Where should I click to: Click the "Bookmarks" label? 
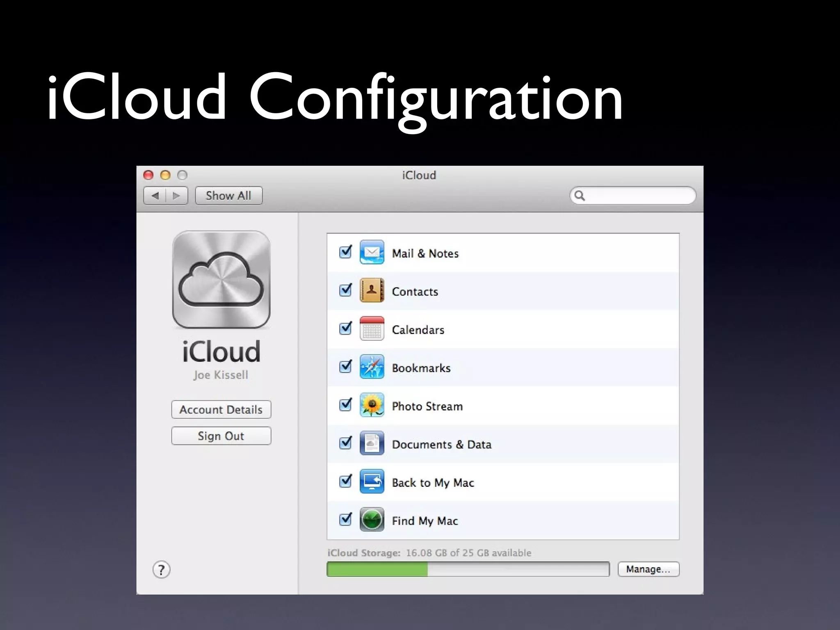click(x=421, y=368)
